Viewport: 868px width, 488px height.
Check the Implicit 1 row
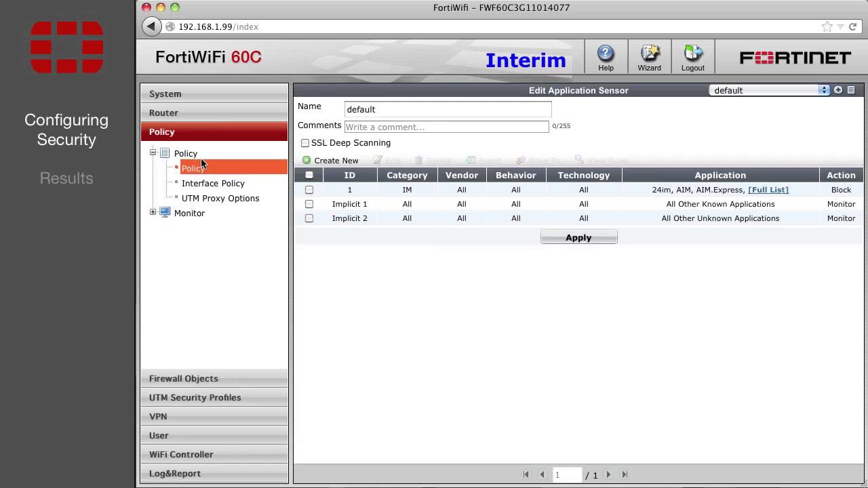click(x=309, y=204)
